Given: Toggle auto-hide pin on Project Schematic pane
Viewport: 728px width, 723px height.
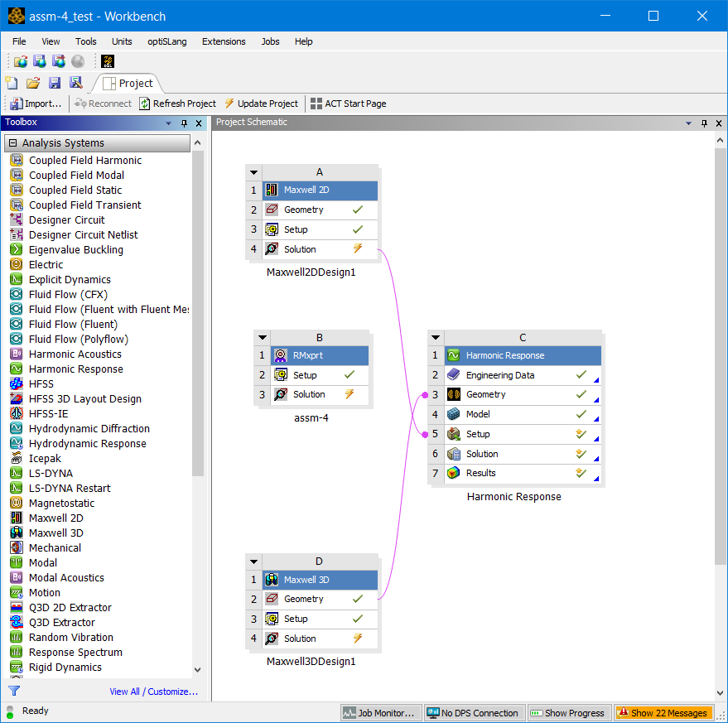Looking at the screenshot, I should click(x=704, y=123).
